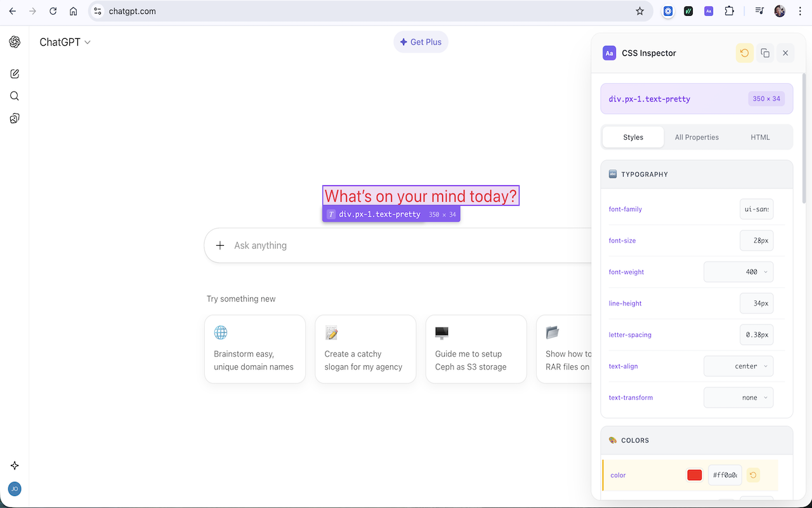Viewport: 812px width, 508px height.
Task: Open the blue gear extension icon
Action: coord(668,11)
